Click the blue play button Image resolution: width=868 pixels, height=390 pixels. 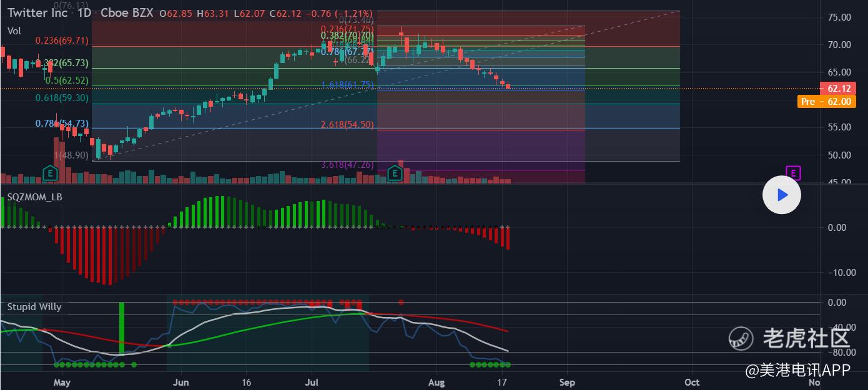coord(782,195)
